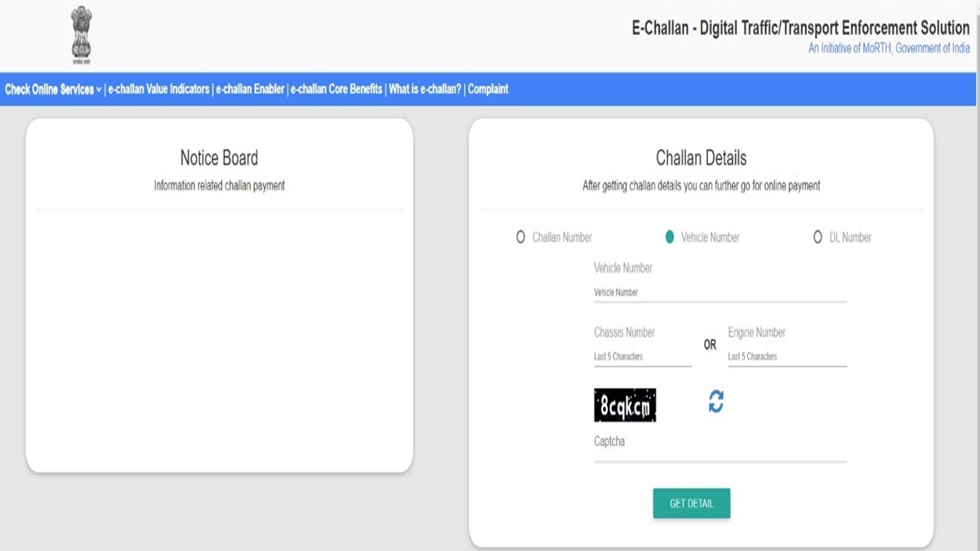Open e-challan Value Indicators menu item
The image size is (980, 551).
pos(158,90)
